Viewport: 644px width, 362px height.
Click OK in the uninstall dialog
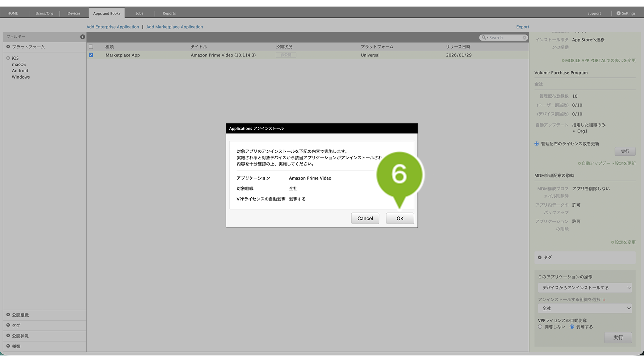(x=400, y=218)
